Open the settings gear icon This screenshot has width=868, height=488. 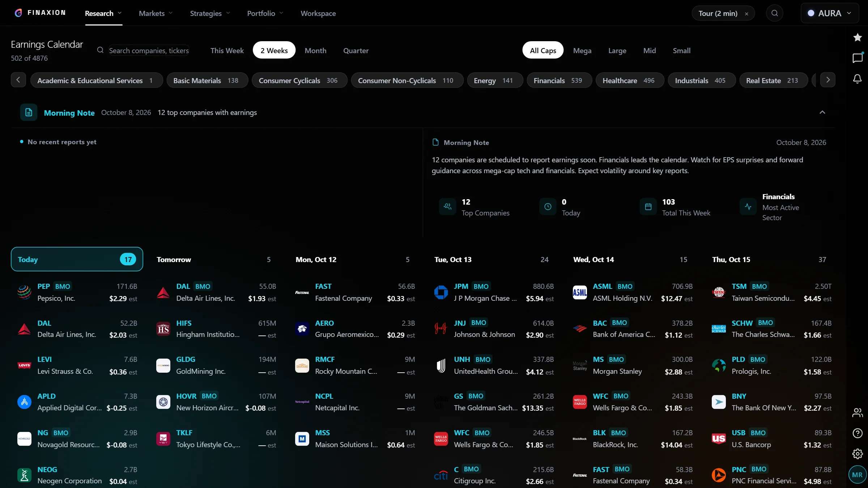[x=857, y=454]
